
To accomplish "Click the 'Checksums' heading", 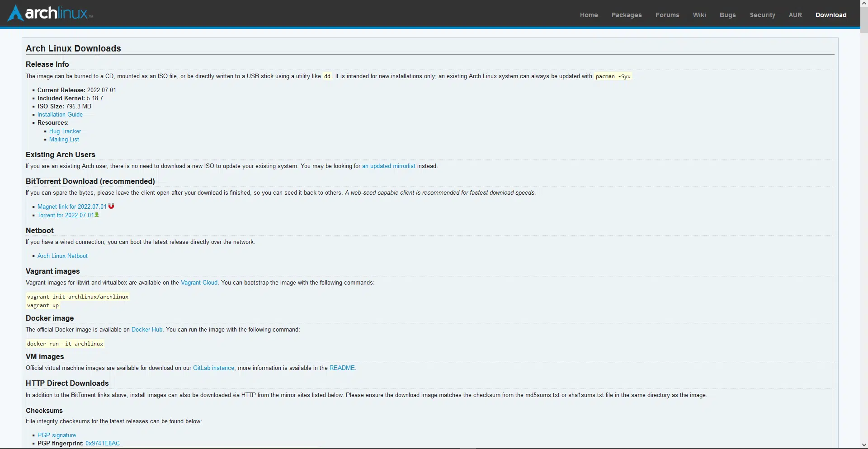I will (44, 411).
